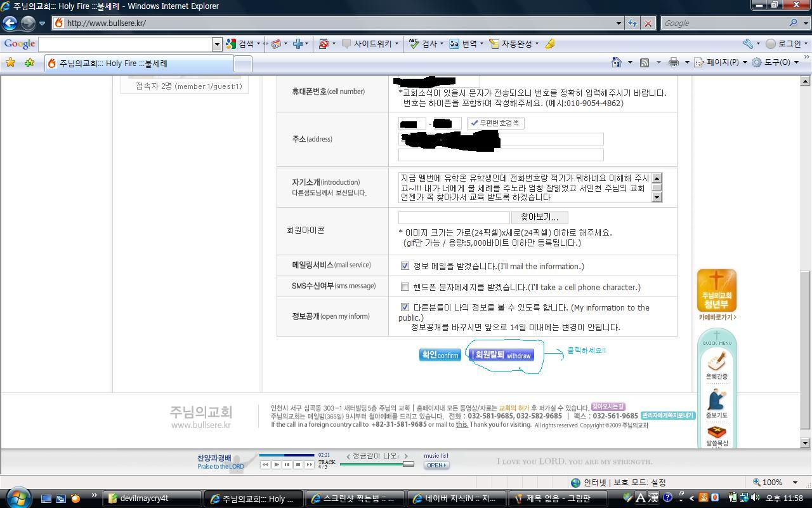
Task: Click the Google search magnifier icon
Action: point(794,23)
